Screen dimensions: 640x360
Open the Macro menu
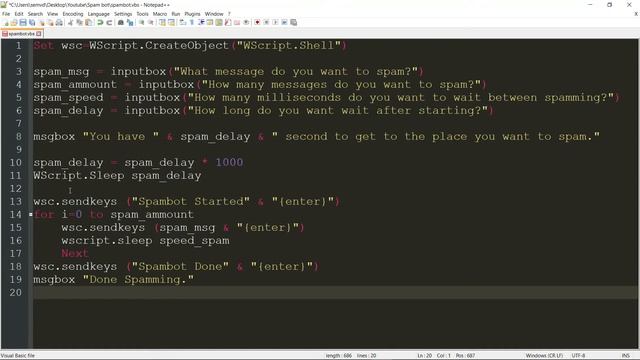click(160, 14)
